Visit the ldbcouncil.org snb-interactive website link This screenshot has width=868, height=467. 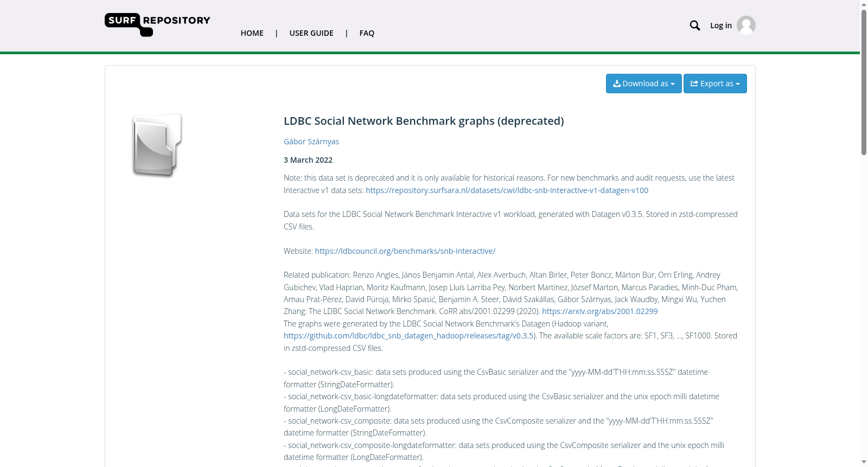point(405,251)
